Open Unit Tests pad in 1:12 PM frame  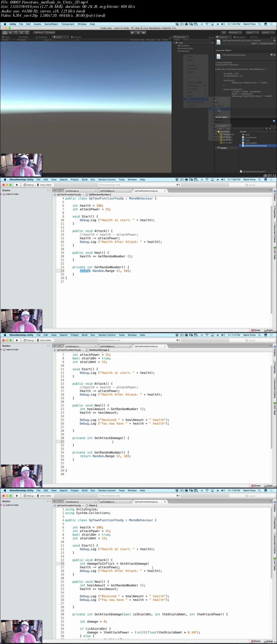click(x=275, y=409)
